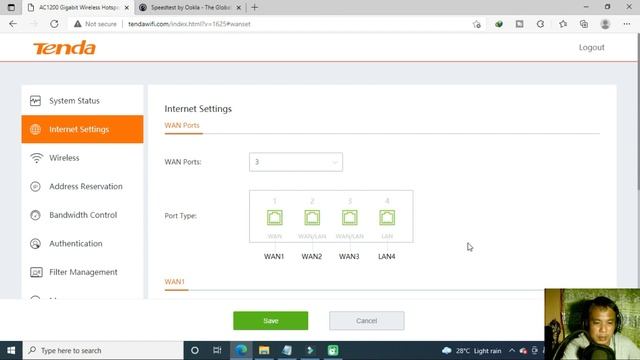Open System Status in the sidebar

pos(82,101)
